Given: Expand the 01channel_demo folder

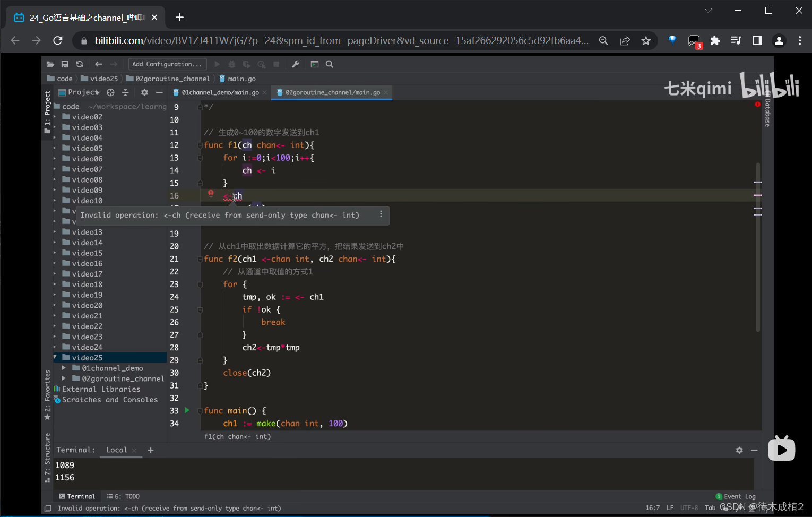Looking at the screenshot, I should [64, 368].
